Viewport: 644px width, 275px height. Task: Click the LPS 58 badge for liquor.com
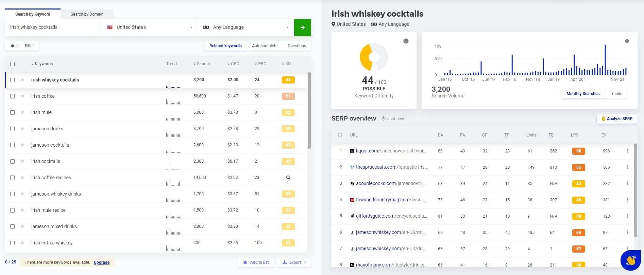coord(578,151)
